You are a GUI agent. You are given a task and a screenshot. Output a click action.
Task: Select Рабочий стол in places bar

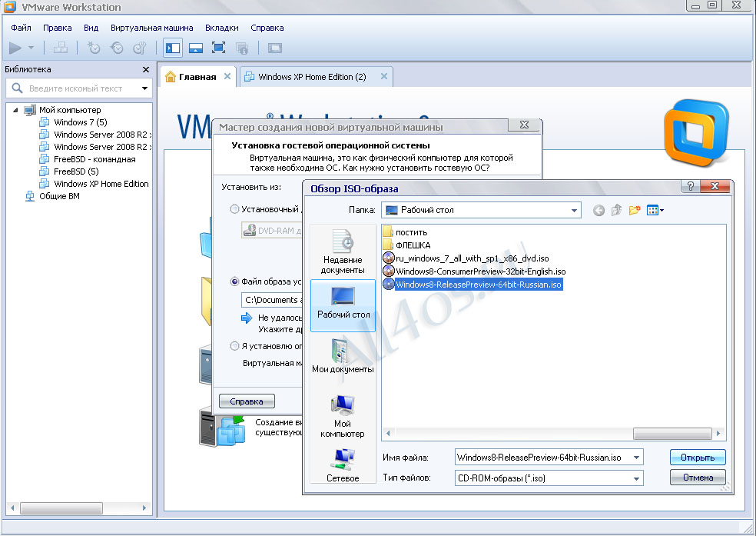[343, 305]
